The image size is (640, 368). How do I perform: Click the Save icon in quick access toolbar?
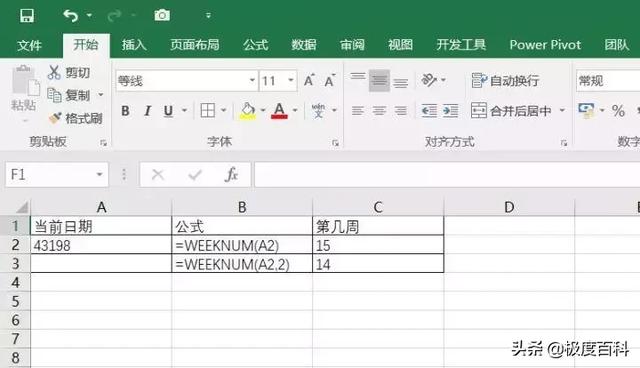coord(27,16)
